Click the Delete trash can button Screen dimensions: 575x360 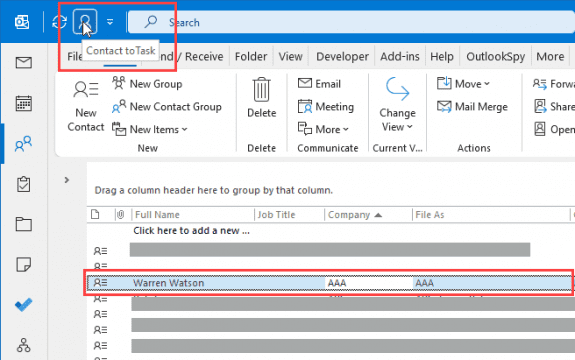click(261, 98)
